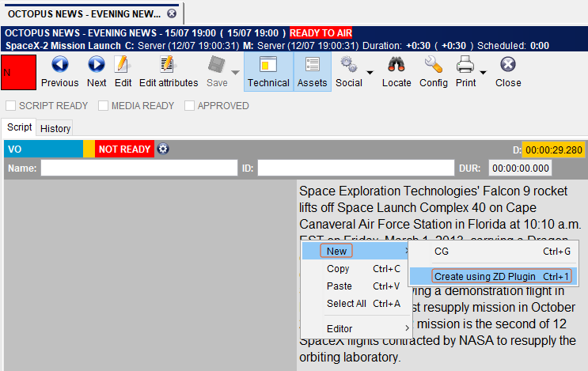The width and height of the screenshot is (588, 371).
Task: Open Edit attributes in toolbar
Action: (x=168, y=66)
